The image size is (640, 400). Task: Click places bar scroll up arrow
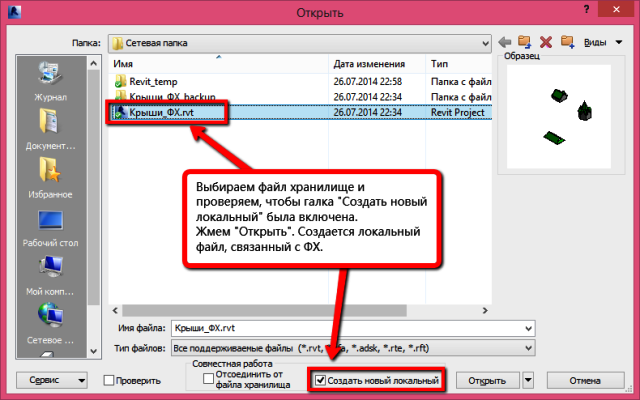point(93,63)
